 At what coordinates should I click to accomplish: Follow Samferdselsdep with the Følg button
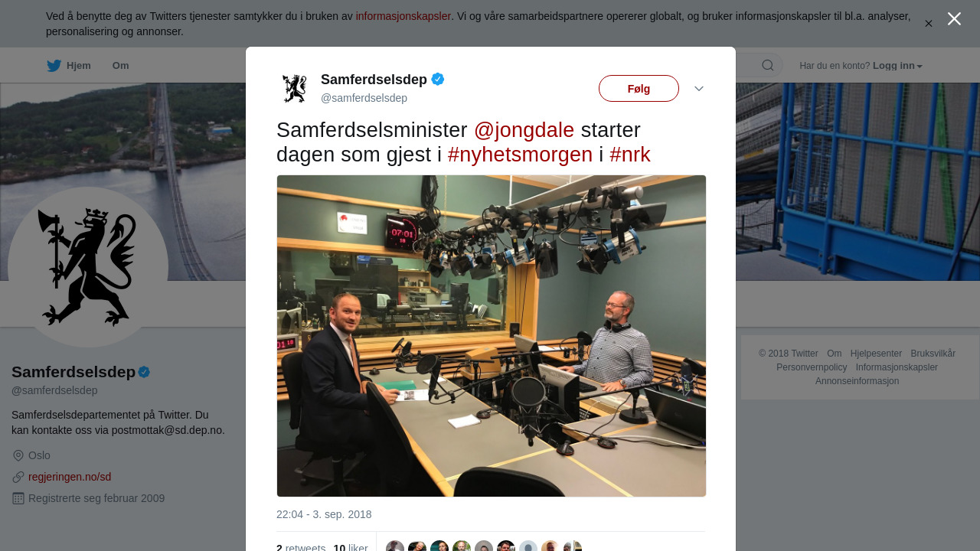click(x=639, y=89)
